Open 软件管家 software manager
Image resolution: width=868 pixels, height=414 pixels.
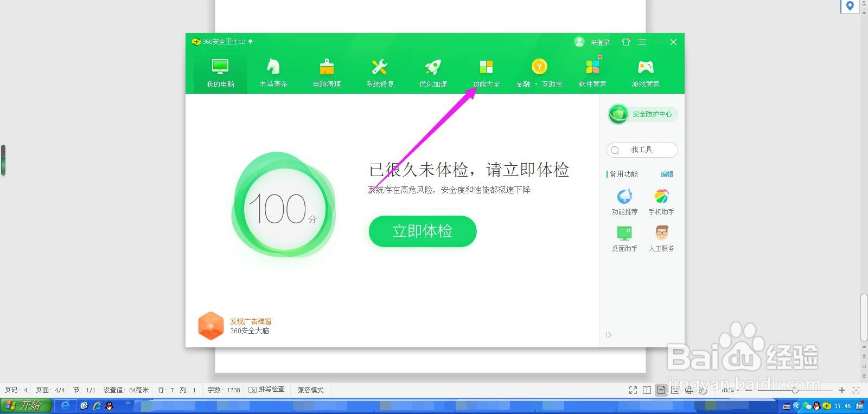[592, 73]
